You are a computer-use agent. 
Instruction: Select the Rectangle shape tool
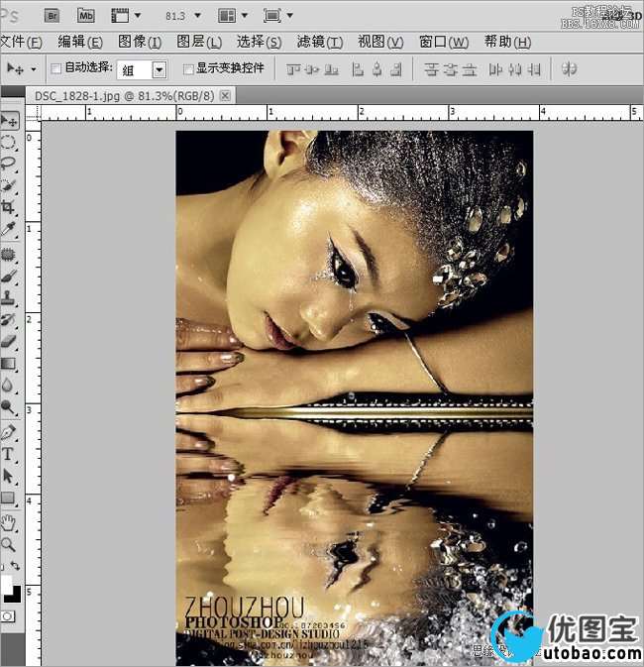[9, 498]
